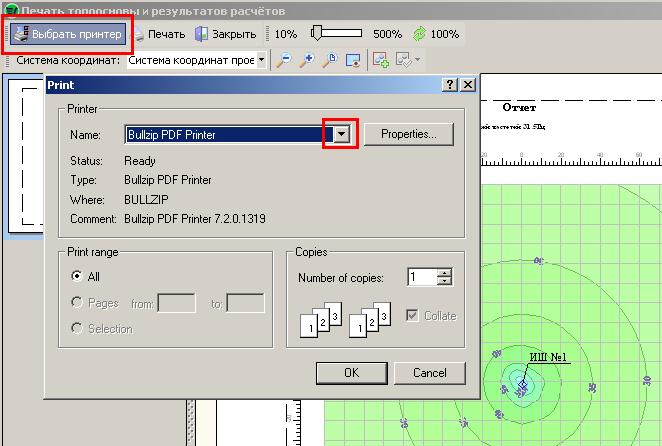Toggle the 'Collate' checkbox

[413, 316]
